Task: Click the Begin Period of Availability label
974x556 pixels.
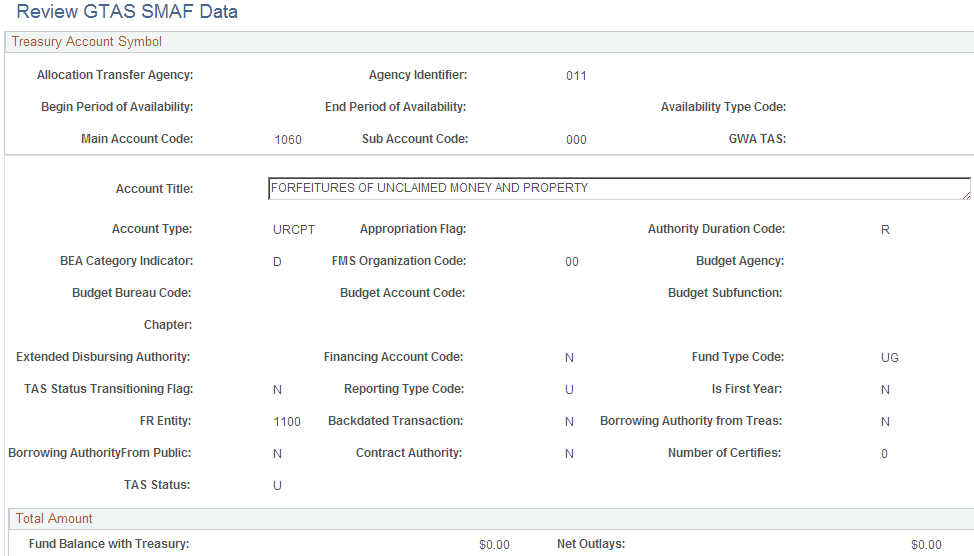Action: [x=117, y=107]
